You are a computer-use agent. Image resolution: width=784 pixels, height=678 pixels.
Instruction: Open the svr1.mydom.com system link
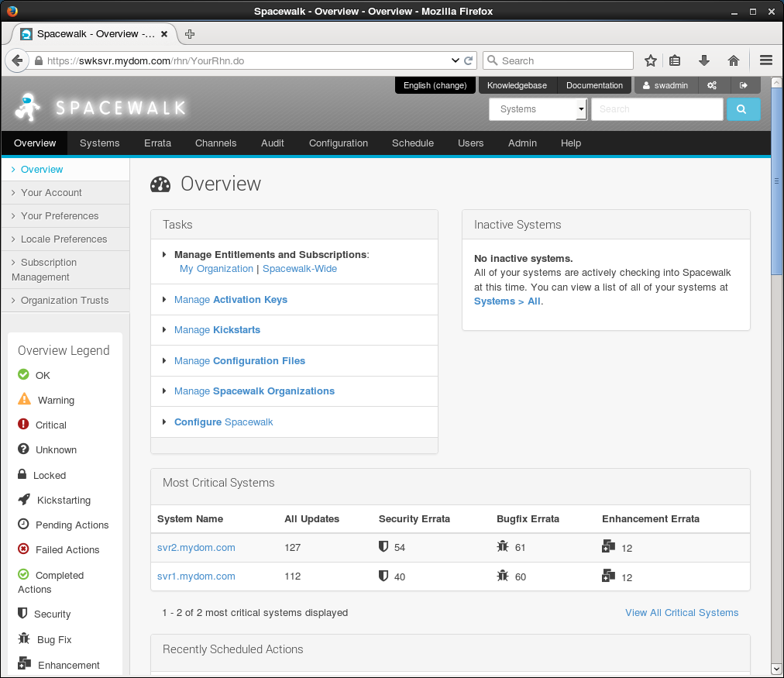196,576
